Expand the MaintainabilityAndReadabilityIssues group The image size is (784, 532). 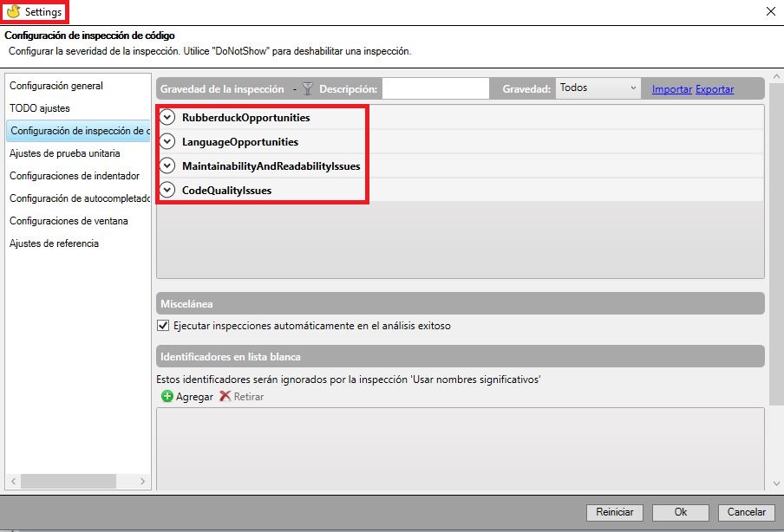click(x=167, y=165)
